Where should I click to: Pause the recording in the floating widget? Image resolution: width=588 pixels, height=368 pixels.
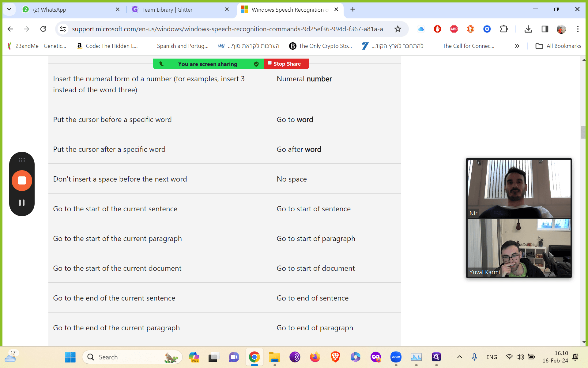[x=22, y=203]
